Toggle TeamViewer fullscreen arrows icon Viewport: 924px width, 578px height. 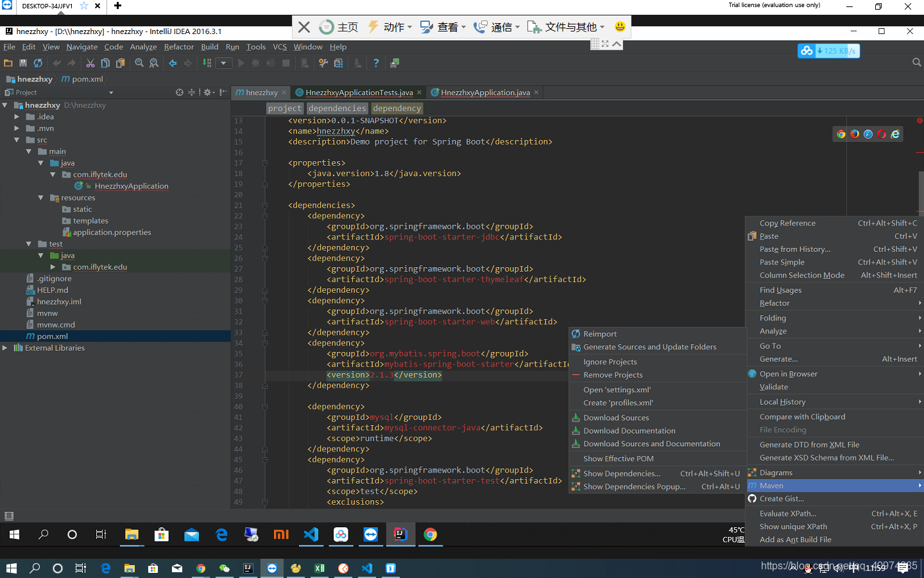coord(605,44)
